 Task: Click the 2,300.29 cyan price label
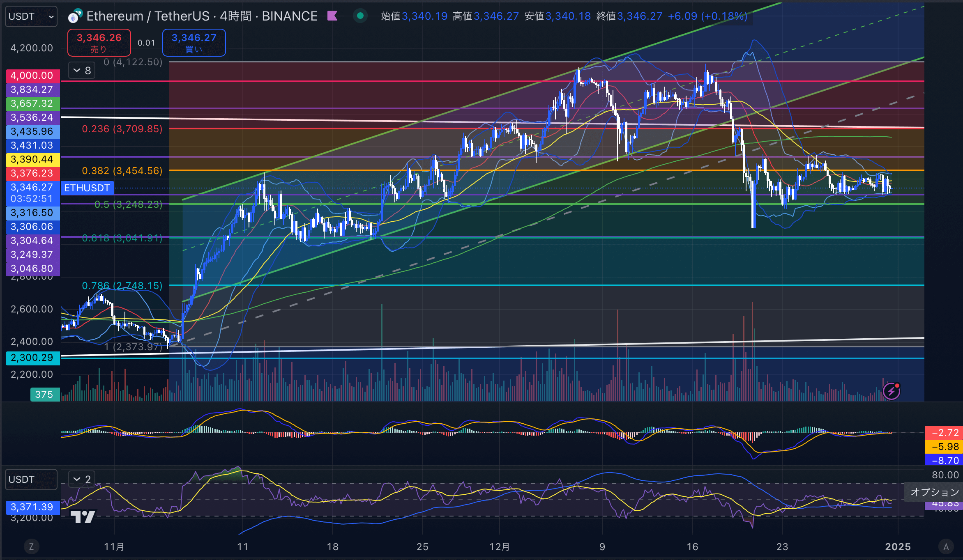32,358
